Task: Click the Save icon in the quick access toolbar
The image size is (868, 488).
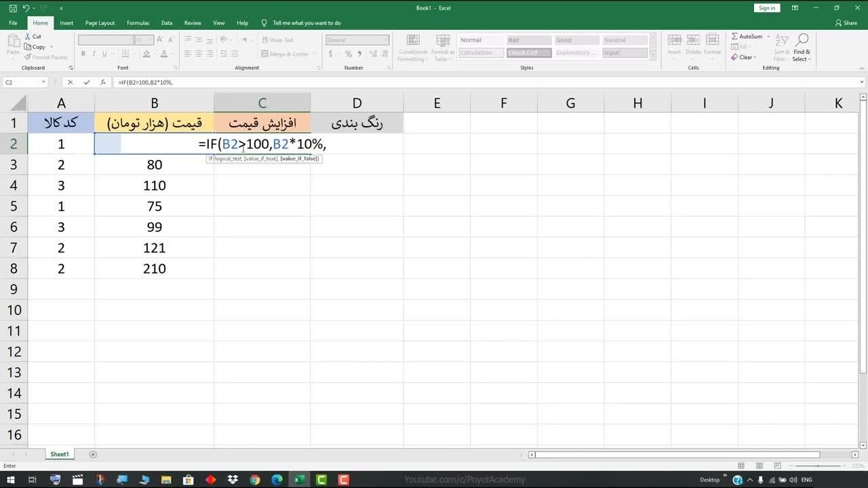Action: tap(13, 8)
